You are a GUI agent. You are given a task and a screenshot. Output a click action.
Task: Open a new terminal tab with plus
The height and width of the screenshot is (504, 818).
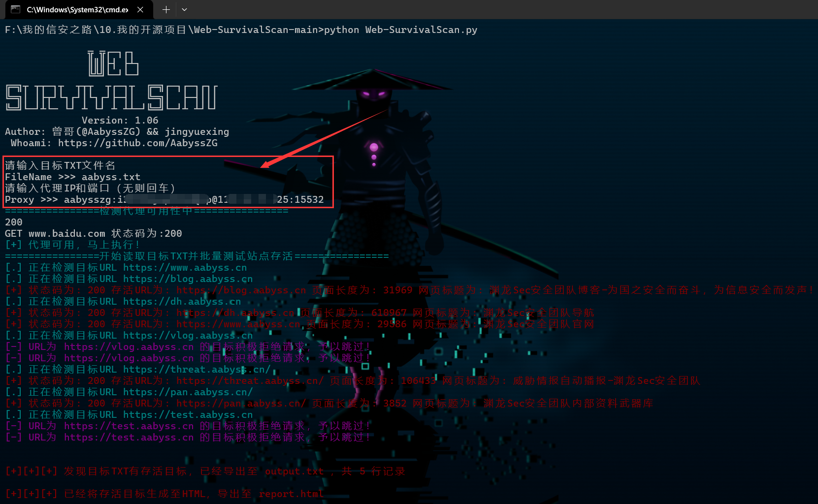coord(166,9)
